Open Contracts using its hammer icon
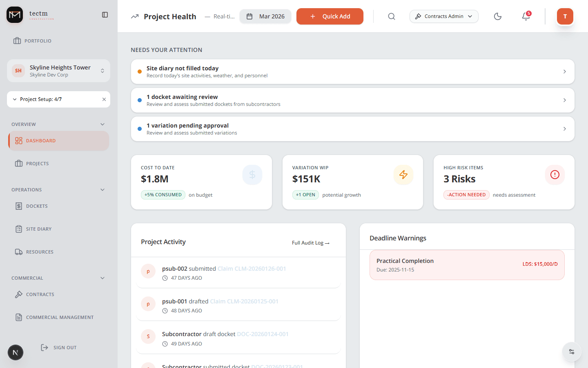 click(x=18, y=294)
